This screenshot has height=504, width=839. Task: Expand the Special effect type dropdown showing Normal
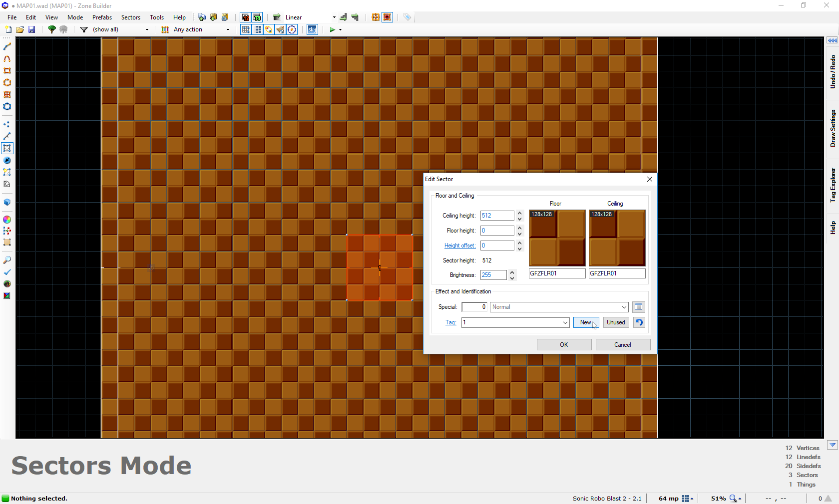click(x=624, y=307)
